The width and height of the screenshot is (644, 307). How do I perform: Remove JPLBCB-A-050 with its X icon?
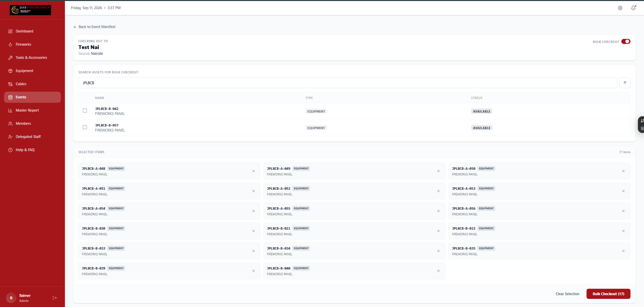pyautogui.click(x=623, y=171)
